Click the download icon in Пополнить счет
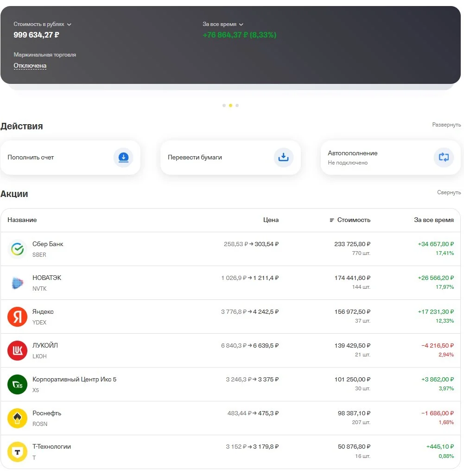The image size is (464, 476). (x=123, y=157)
